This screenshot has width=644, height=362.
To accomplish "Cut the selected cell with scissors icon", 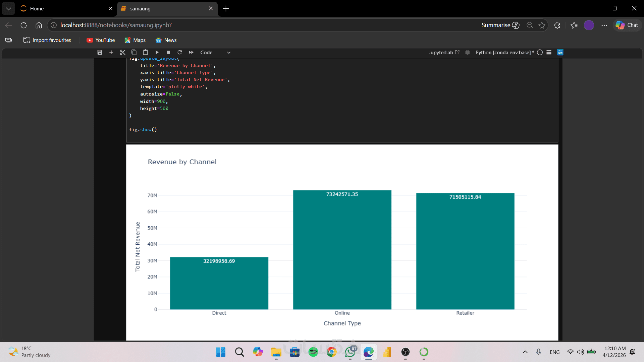I will (x=122, y=52).
